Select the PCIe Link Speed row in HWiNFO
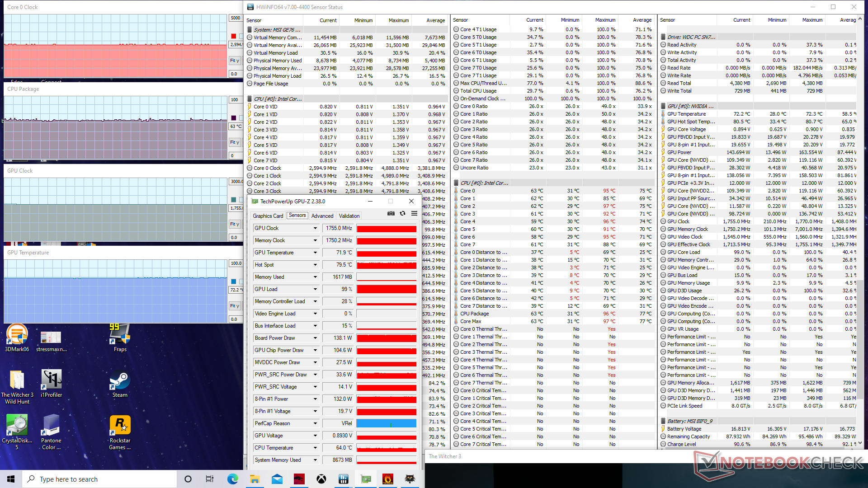Image resolution: width=868 pixels, height=488 pixels. [x=758, y=406]
